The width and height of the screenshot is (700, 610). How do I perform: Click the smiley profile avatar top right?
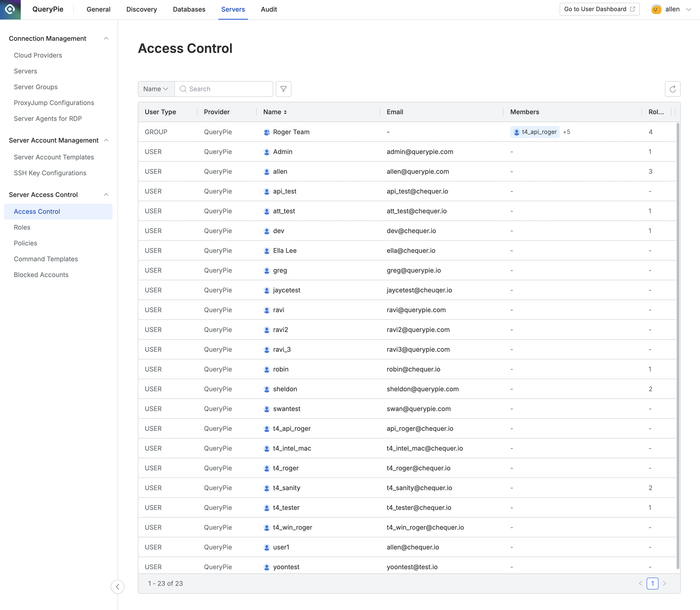point(656,9)
